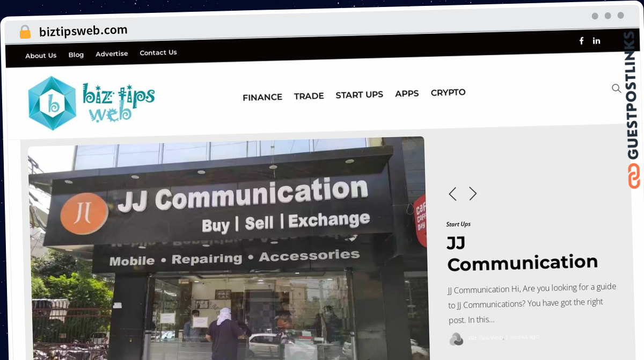The height and width of the screenshot is (360, 644).
Task: Go to the CRYPTO category
Action: pyautogui.click(x=448, y=92)
